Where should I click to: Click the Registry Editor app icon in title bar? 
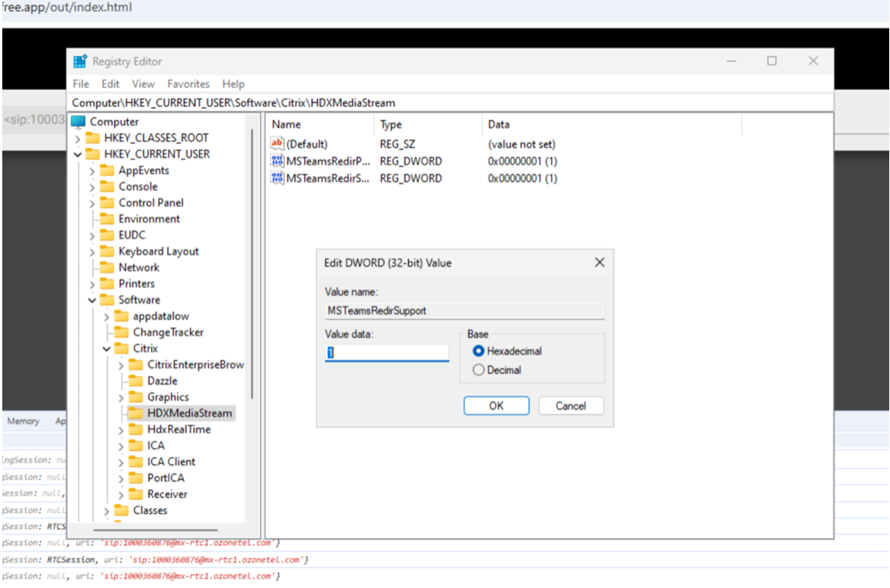(x=80, y=62)
